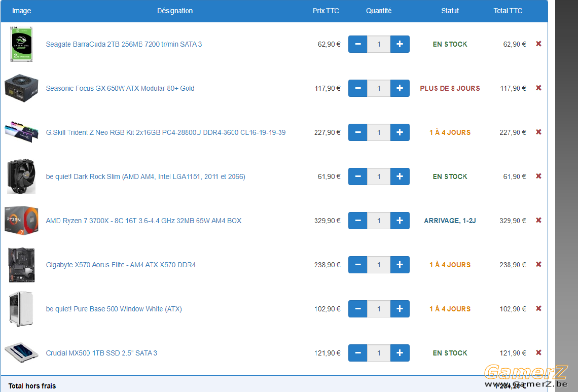View G.Skill Trident Z Neo RGB kit details
Viewport: 578px width, 392px height.
tap(165, 132)
